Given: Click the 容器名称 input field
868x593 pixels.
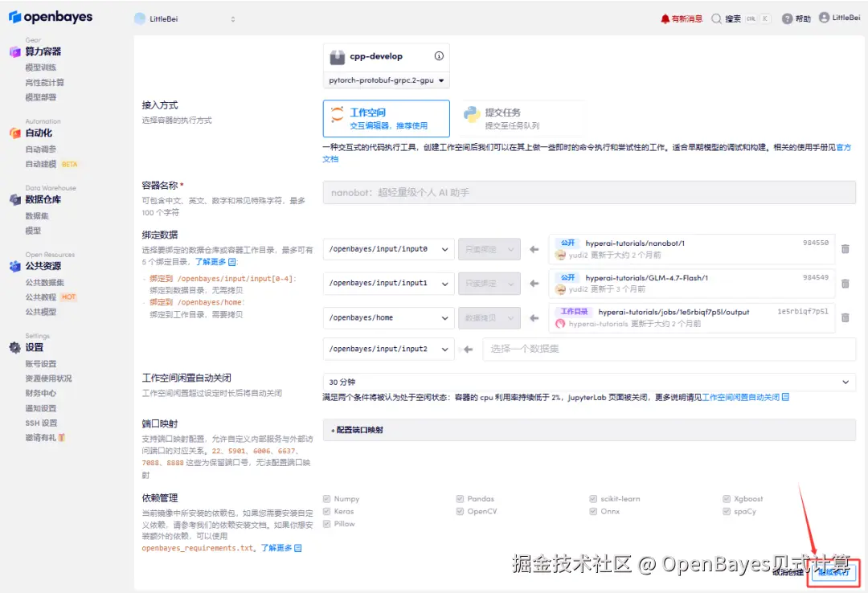Looking at the screenshot, I should 589,193.
